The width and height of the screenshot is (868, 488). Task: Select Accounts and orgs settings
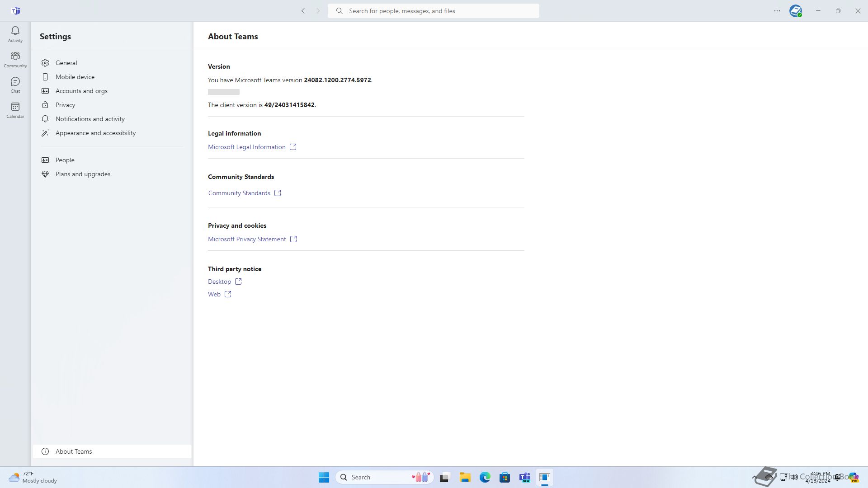(x=112, y=91)
